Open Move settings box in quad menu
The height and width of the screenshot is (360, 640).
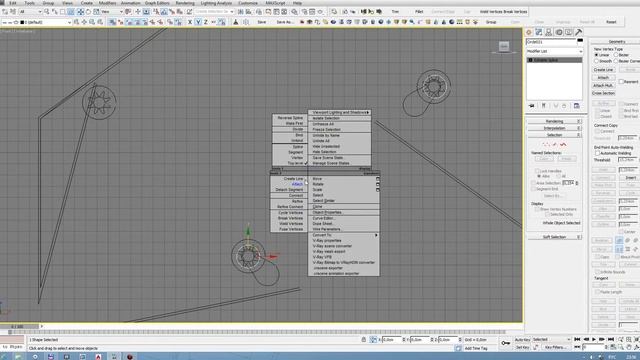[378, 179]
